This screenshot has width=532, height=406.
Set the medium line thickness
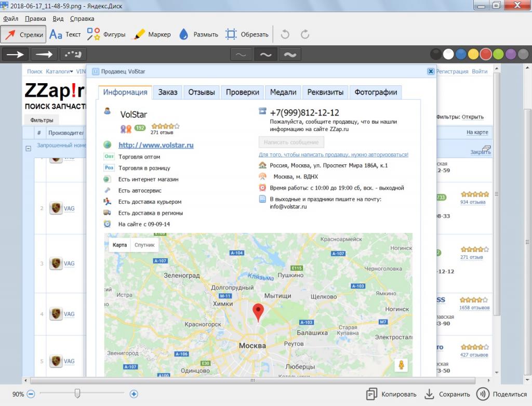265,54
